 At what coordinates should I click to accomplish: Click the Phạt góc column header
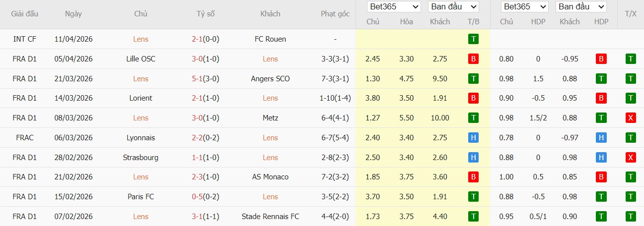click(335, 14)
